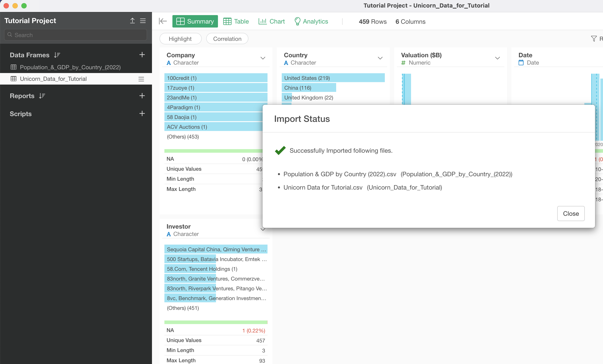Select the Population_&_GDP_by_Country_(2022) data frame
This screenshot has width=603, height=364.
click(70, 67)
